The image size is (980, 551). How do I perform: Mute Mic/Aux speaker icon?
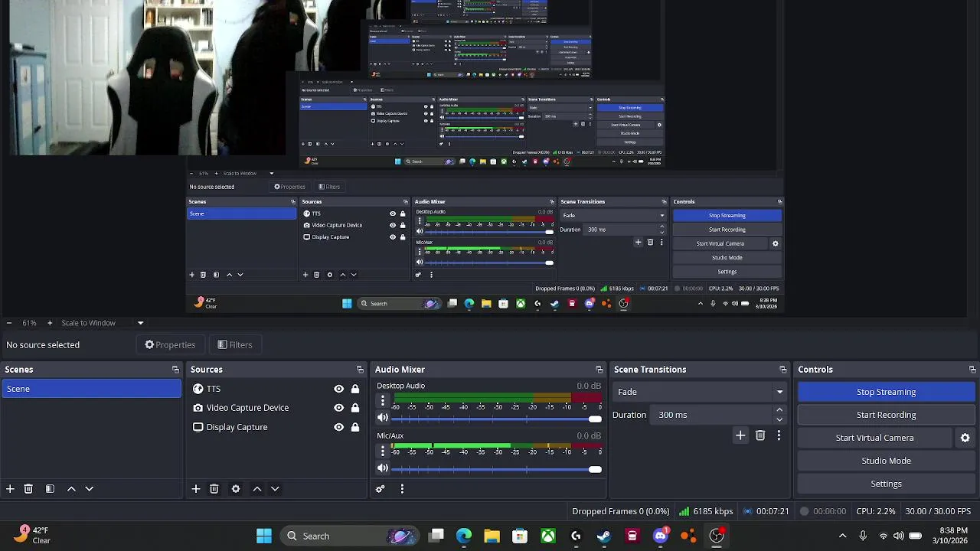click(383, 468)
